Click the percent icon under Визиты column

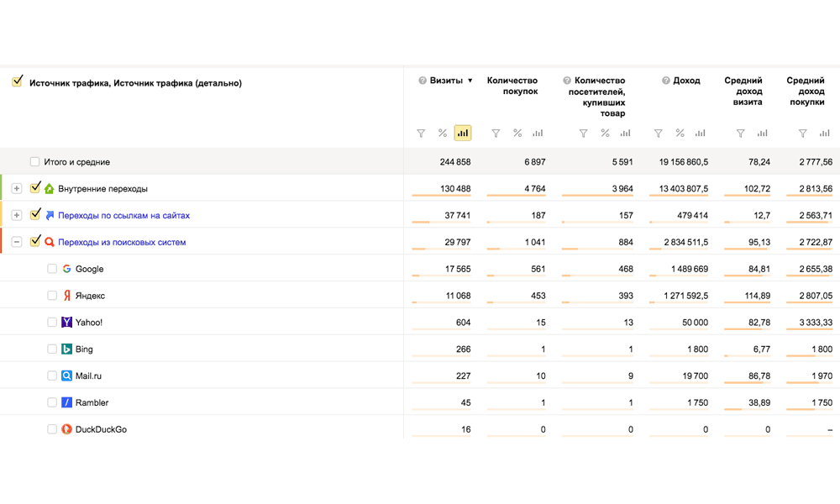443,133
